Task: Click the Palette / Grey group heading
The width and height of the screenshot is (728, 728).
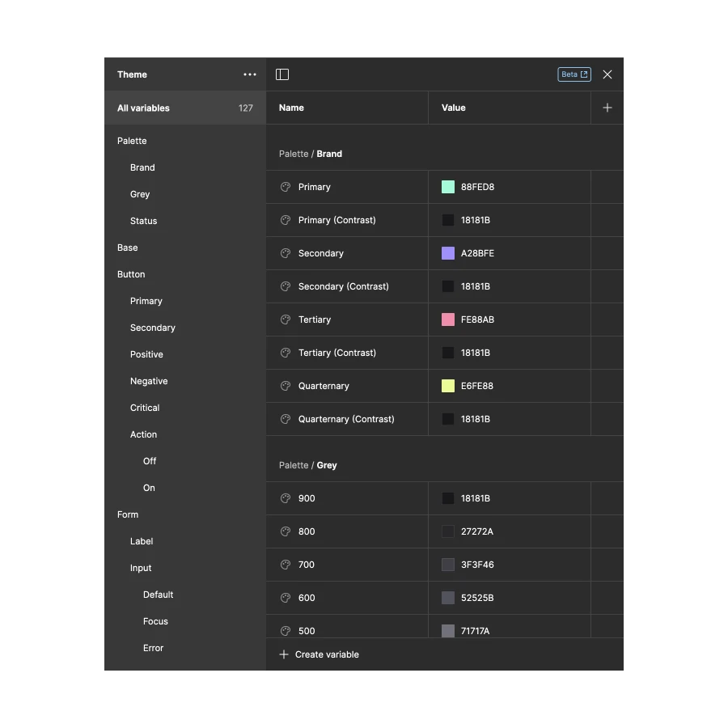Action: [308, 465]
